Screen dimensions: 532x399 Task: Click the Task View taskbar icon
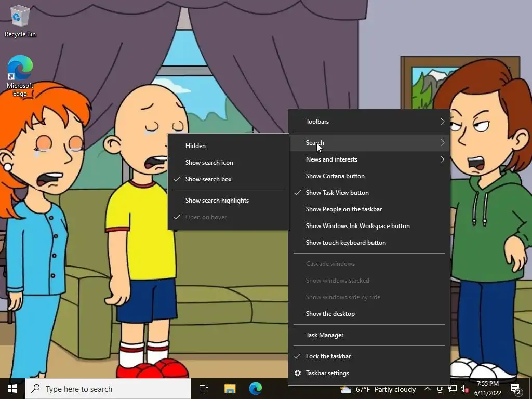coord(204,389)
